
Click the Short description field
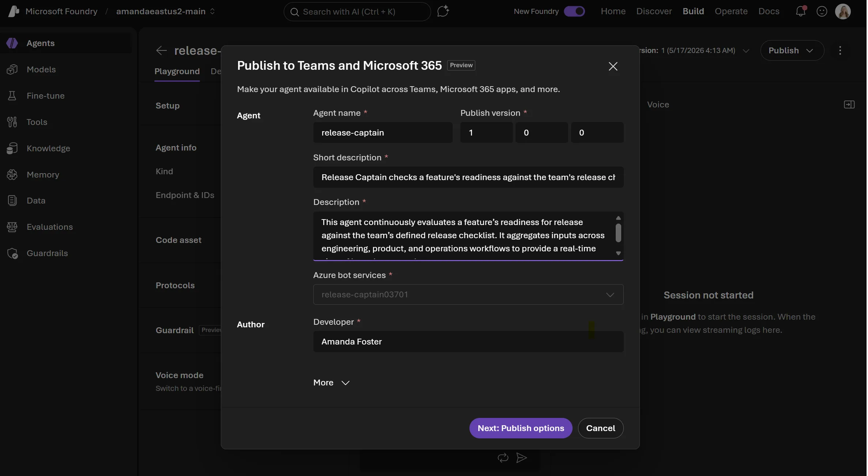[x=468, y=177]
